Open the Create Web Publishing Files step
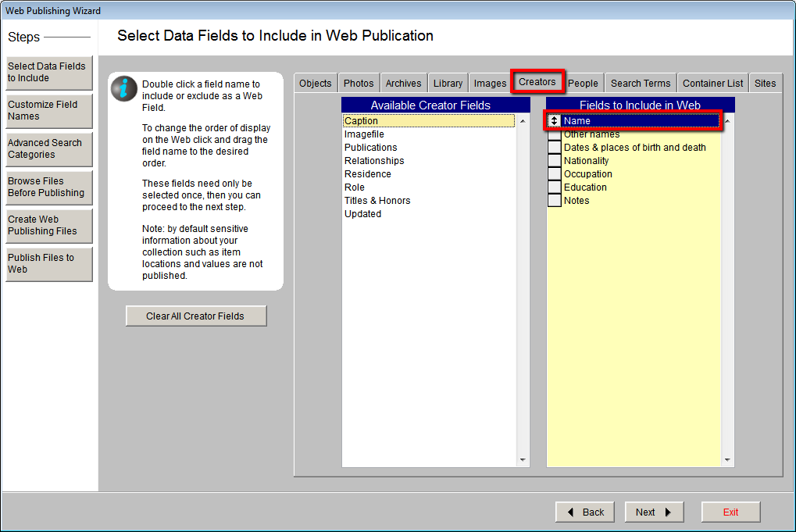This screenshot has width=796, height=532. coord(48,226)
